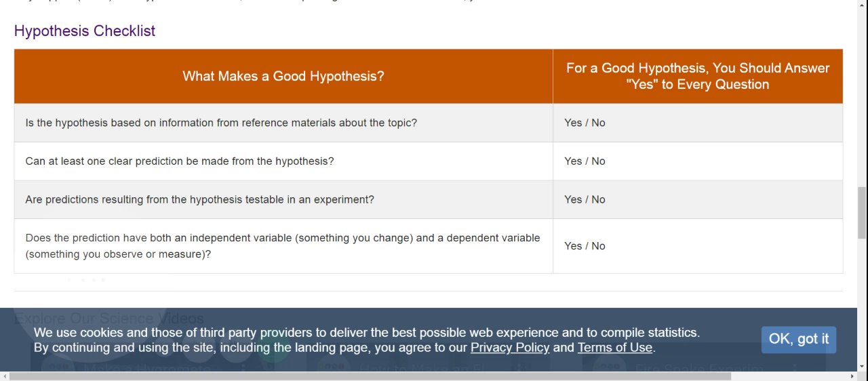Click Yes / No for the variables row
The height and width of the screenshot is (381, 868).
[x=585, y=246]
